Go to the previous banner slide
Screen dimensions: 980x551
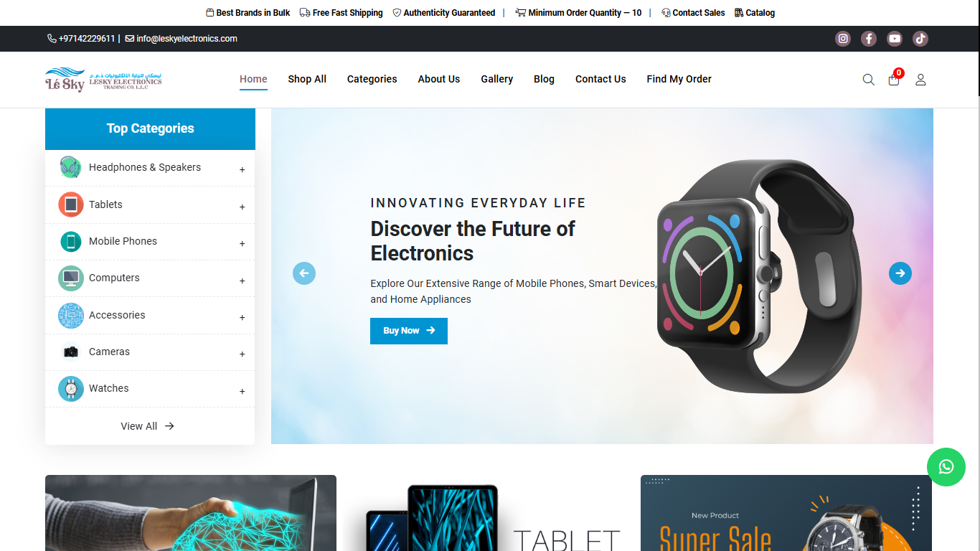click(x=304, y=273)
